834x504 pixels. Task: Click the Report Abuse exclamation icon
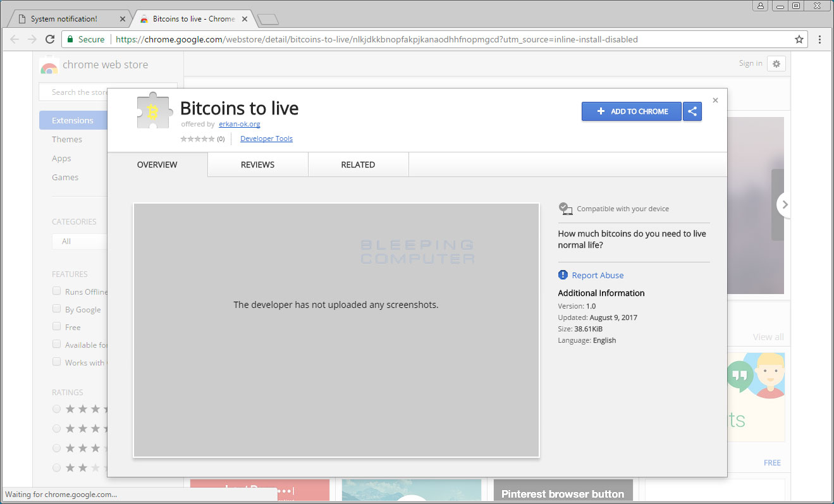pos(563,274)
